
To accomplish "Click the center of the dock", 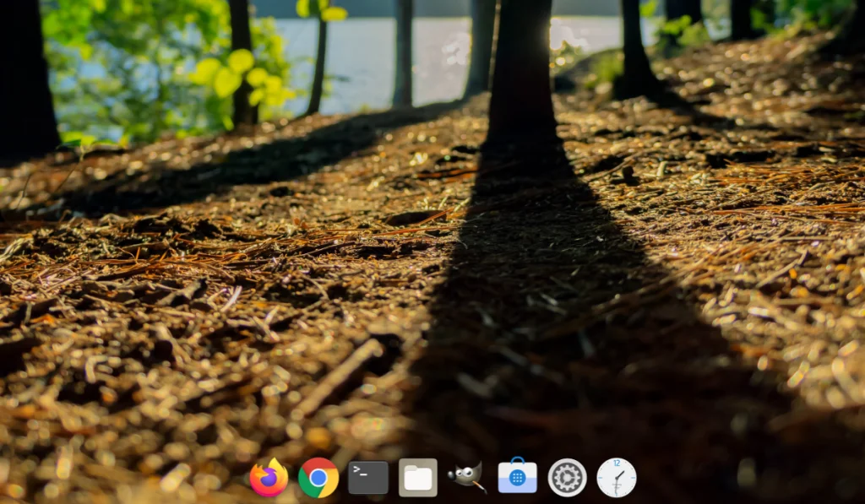I will tap(442, 477).
